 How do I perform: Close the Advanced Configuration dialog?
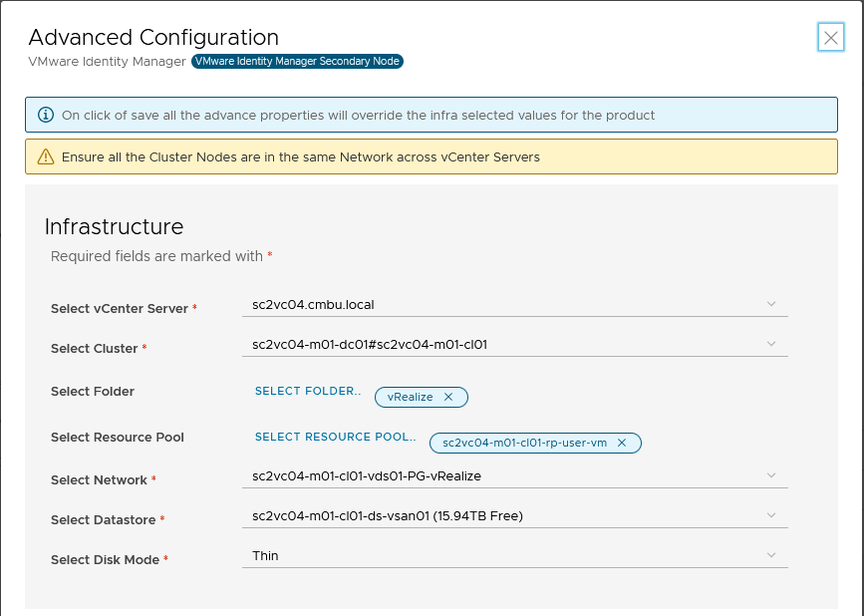[830, 38]
